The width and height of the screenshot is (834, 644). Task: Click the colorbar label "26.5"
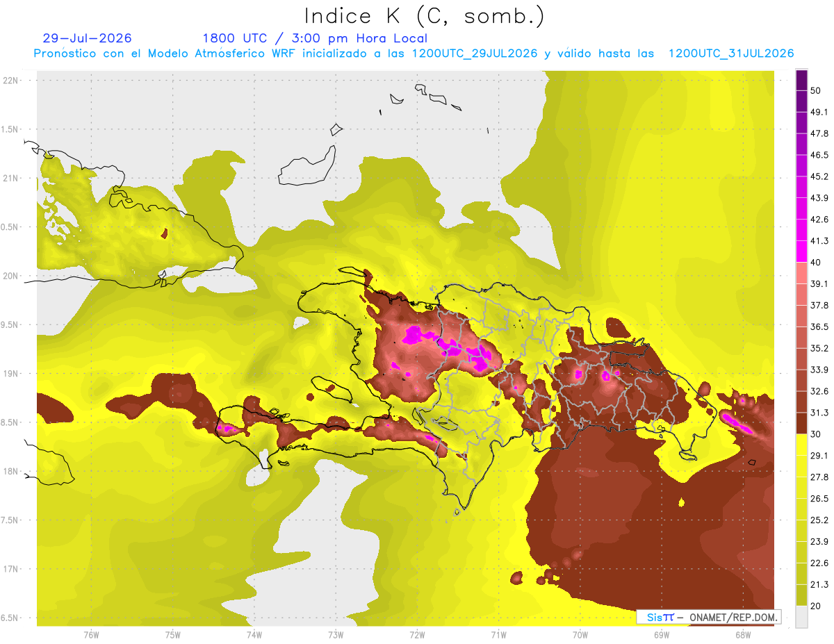[x=820, y=499]
